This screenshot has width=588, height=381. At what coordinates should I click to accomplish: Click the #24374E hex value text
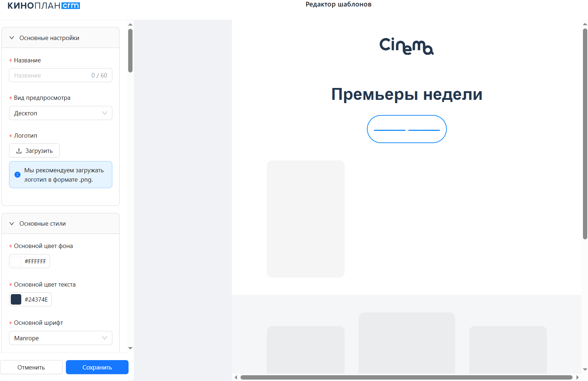coord(36,300)
